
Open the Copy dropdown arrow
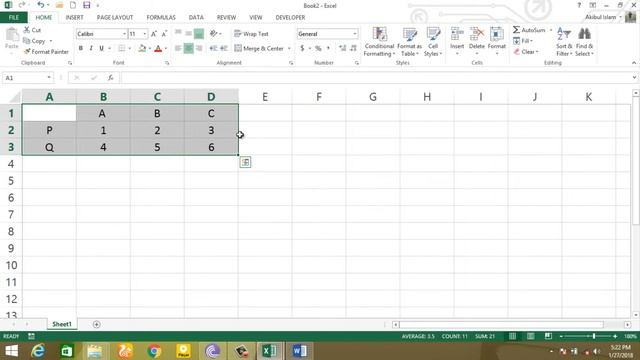coord(51,41)
